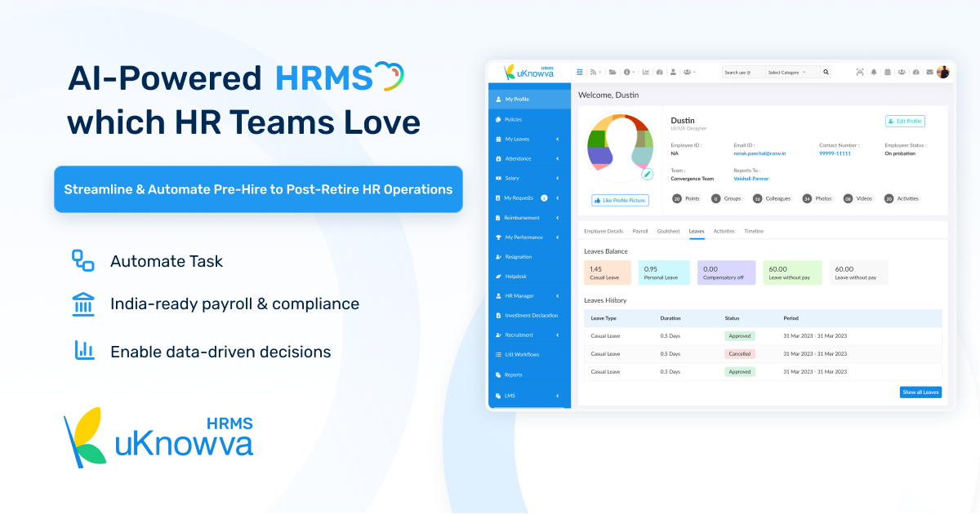This screenshot has width=980, height=514.
Task: Expand the Recruitment sidebar chevron
Action: [558, 335]
